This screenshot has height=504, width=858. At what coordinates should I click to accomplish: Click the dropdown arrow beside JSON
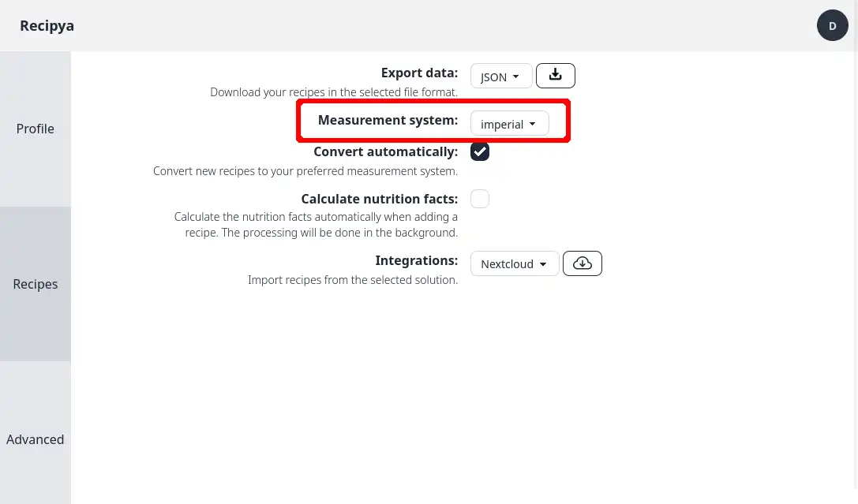tap(515, 77)
